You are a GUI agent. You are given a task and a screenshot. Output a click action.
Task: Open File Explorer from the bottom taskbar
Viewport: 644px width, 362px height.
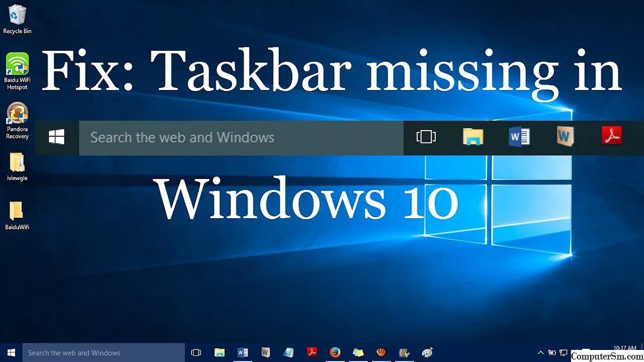(x=219, y=353)
